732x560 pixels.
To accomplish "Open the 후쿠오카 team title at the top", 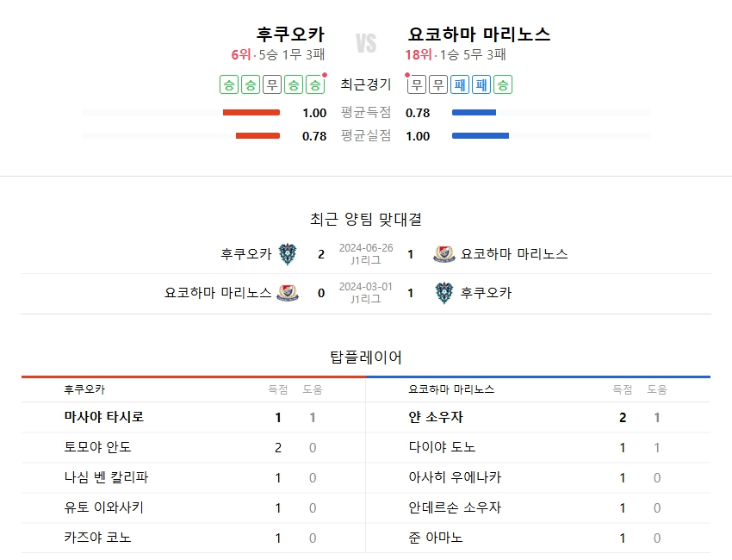I will click(290, 34).
